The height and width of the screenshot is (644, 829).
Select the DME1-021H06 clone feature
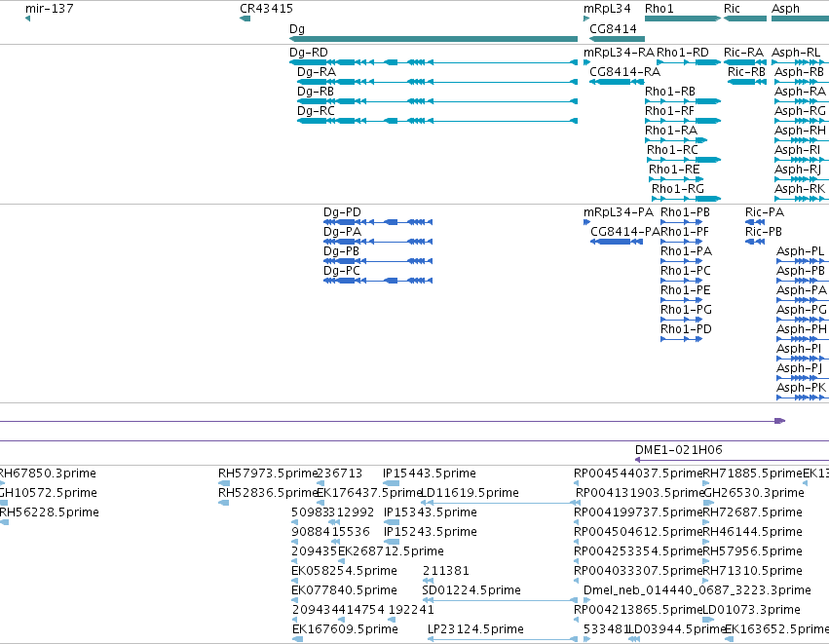(x=732, y=460)
